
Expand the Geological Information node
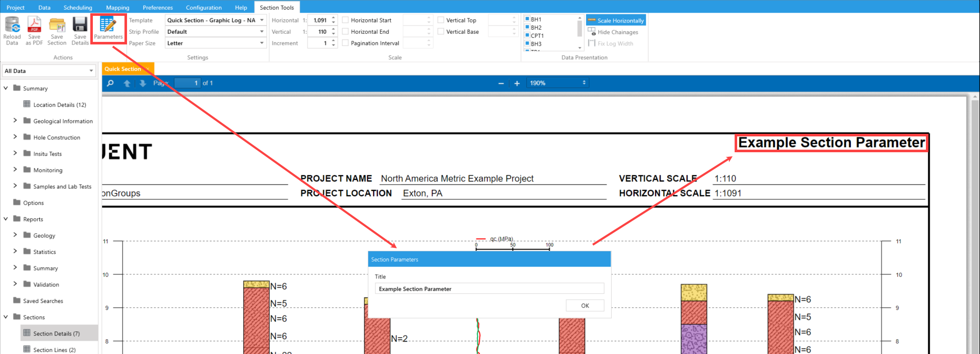pos(15,121)
